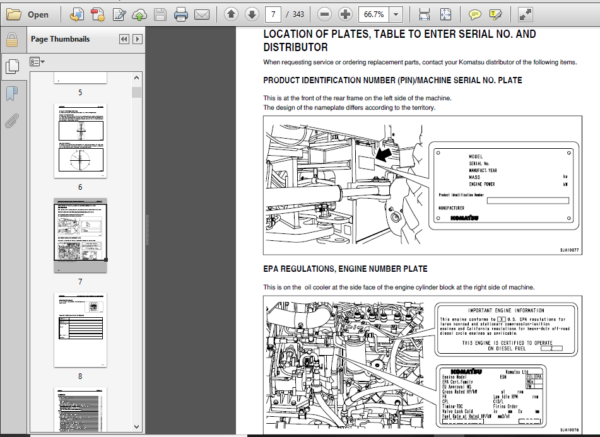Open the Bookmarks sidebar panel

[12, 93]
